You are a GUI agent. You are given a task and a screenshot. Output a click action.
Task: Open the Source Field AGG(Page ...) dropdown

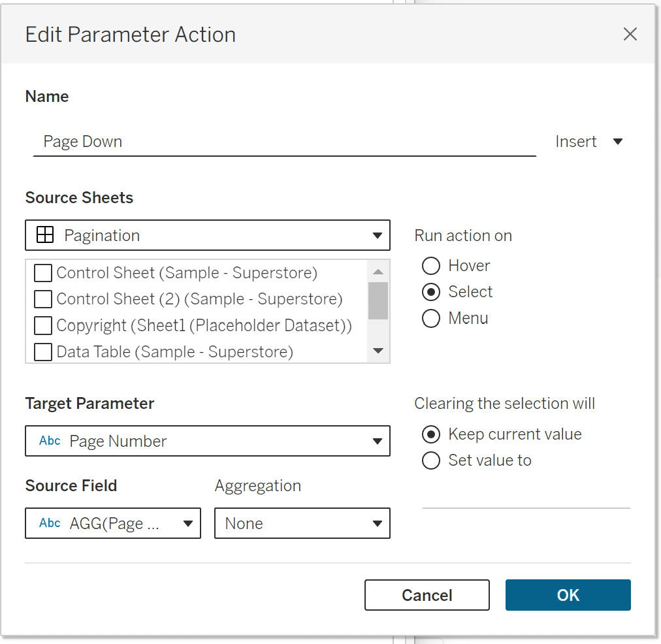coord(113,523)
